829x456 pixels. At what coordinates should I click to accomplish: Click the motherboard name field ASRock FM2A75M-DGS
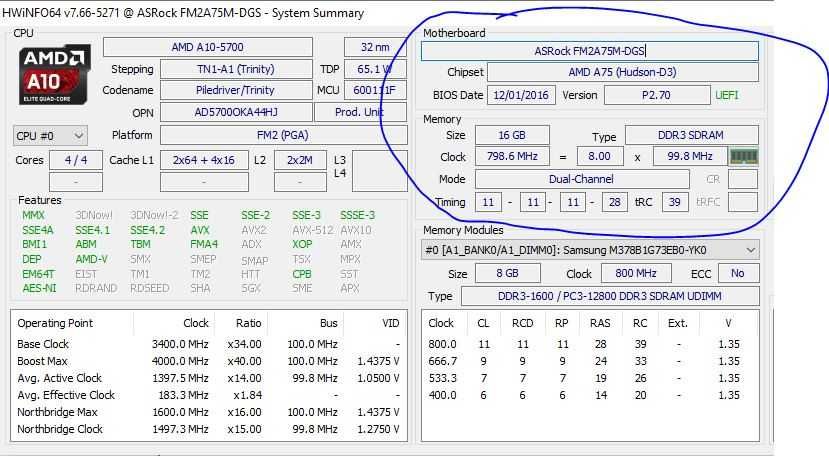(589, 51)
